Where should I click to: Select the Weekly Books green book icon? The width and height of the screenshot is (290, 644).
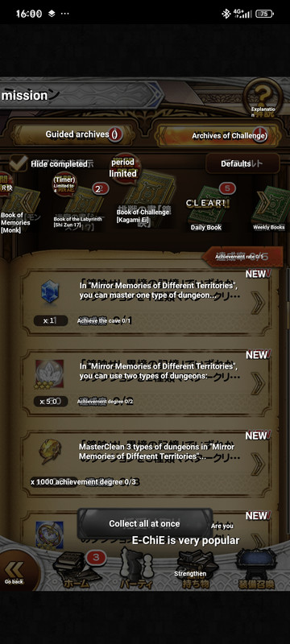coord(269,209)
